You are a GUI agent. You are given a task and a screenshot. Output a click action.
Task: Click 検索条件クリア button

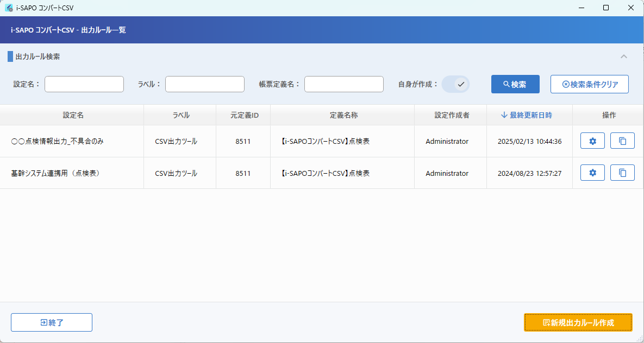589,84
